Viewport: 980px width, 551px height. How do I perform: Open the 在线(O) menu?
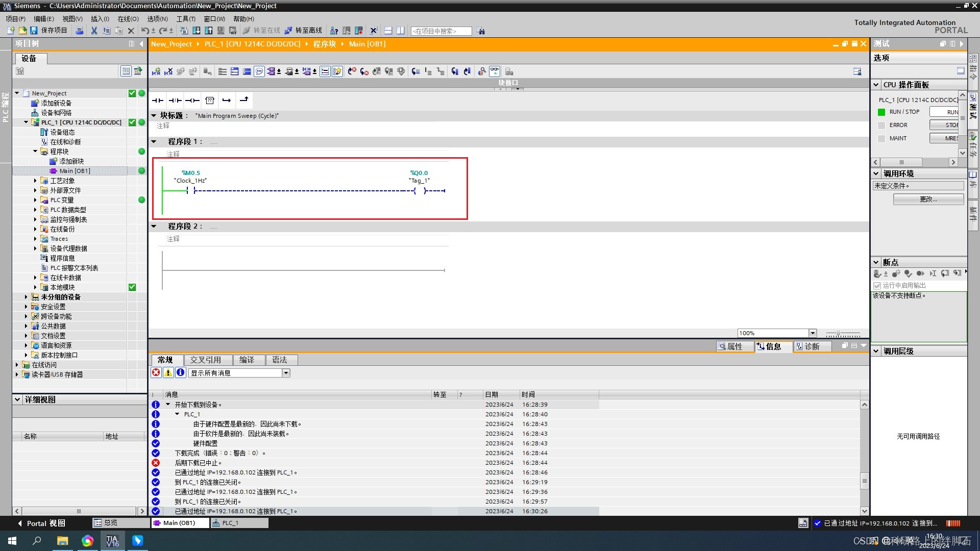[x=128, y=19]
